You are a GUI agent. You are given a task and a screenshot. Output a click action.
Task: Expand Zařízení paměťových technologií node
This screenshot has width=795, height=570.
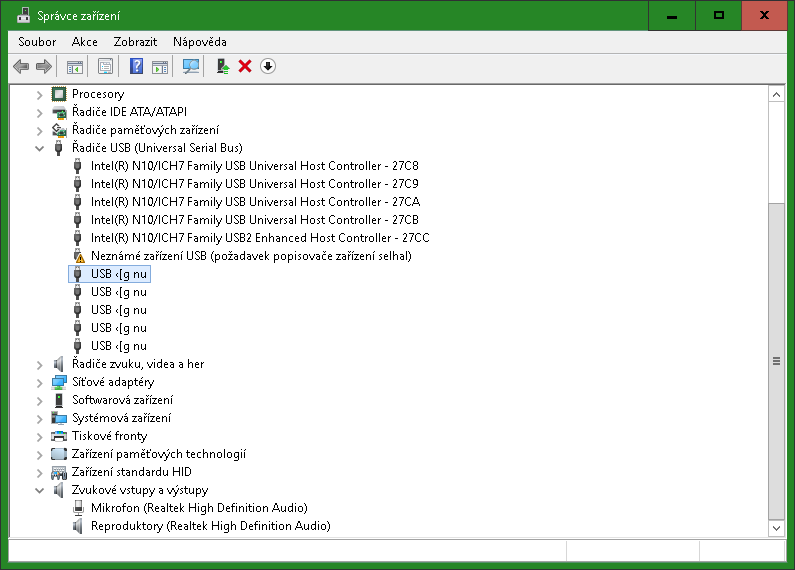click(x=40, y=455)
